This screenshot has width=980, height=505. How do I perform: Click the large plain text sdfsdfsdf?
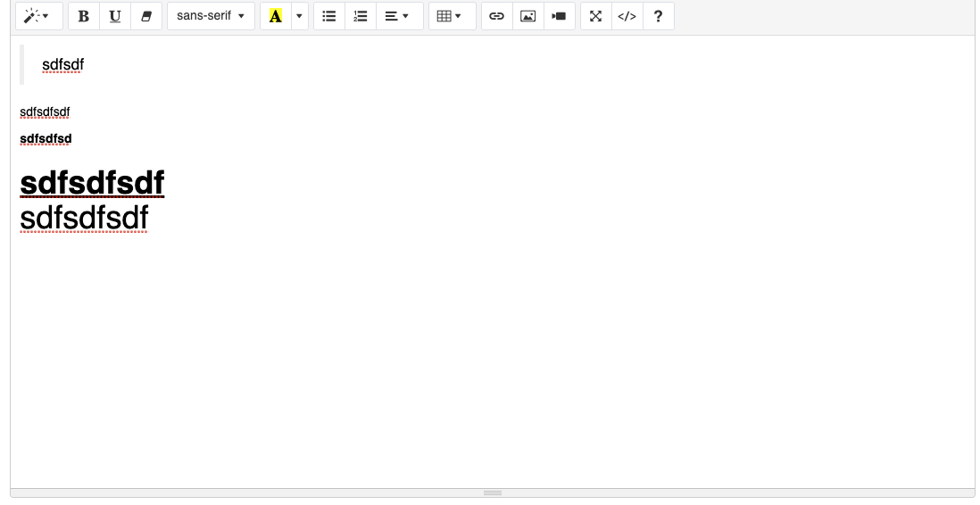pos(85,218)
